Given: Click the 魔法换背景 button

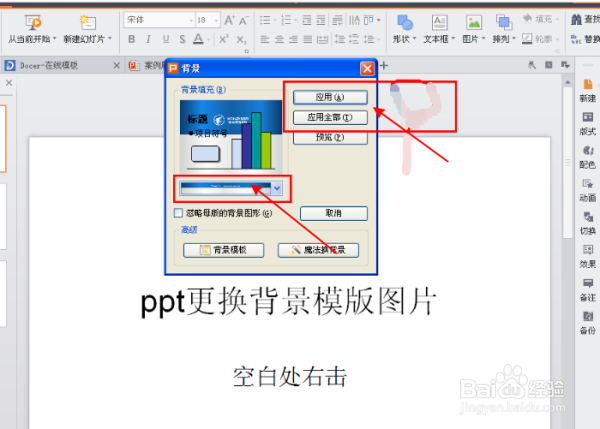Looking at the screenshot, I should (318, 250).
